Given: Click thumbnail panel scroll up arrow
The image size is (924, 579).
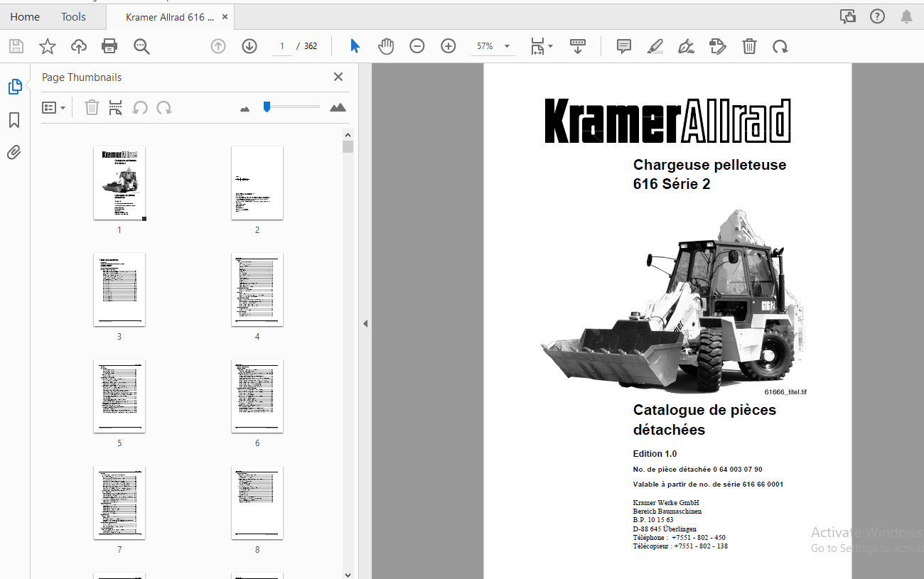Looking at the screenshot, I should 348,135.
